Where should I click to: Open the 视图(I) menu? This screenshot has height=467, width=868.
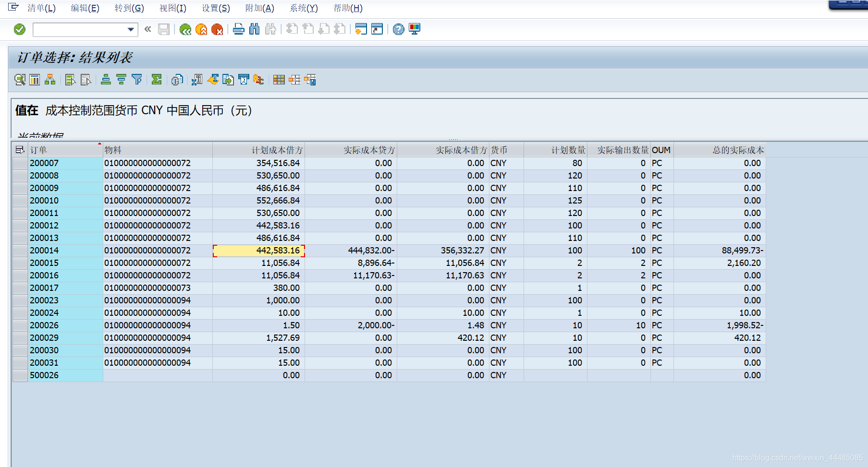173,8
